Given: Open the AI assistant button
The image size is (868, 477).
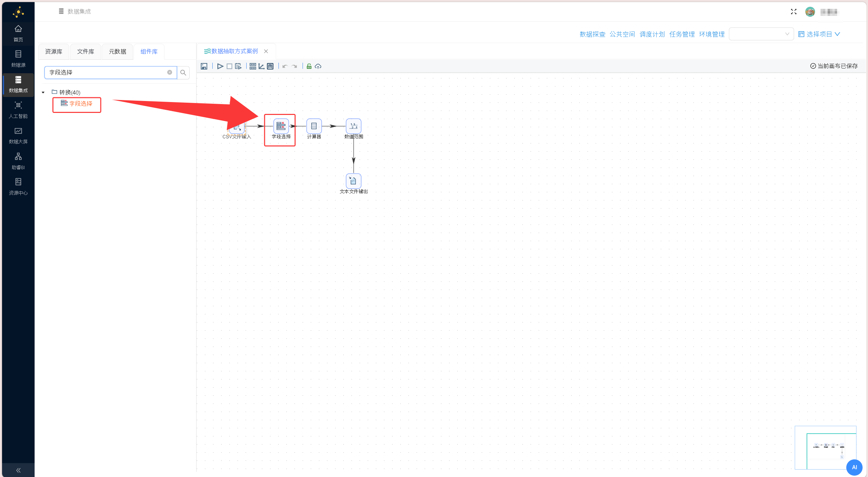Looking at the screenshot, I should point(854,468).
